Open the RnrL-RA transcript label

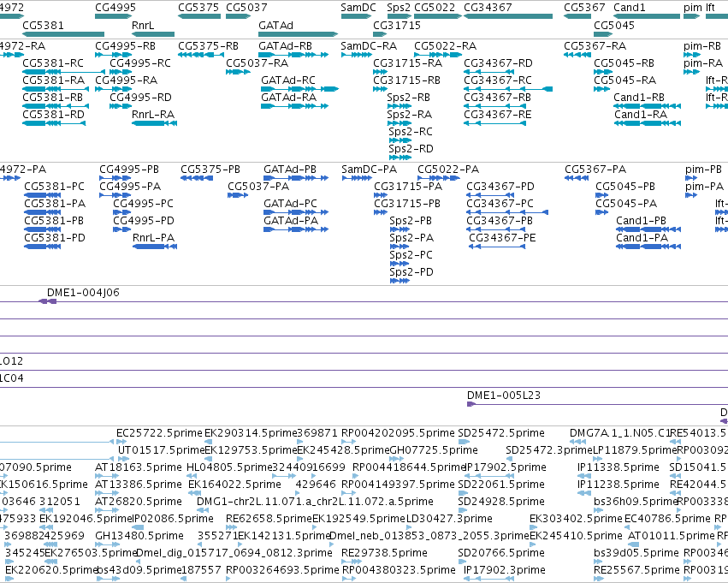point(153,115)
